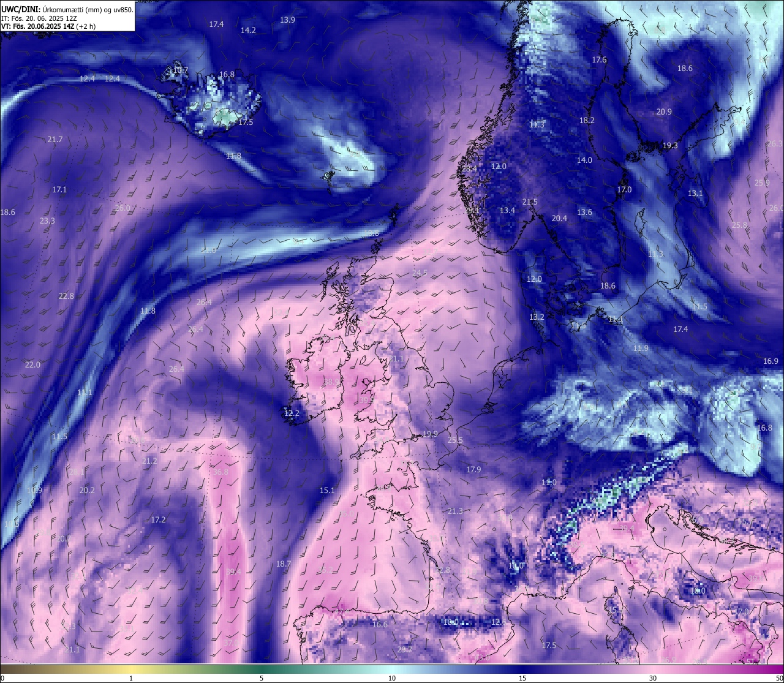Click the 21.2 value label

[149, 461]
